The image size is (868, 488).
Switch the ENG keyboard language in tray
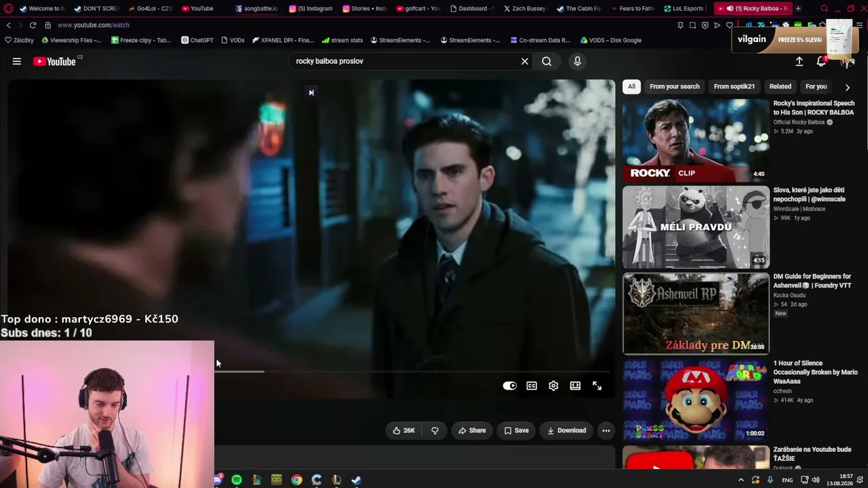point(787,480)
